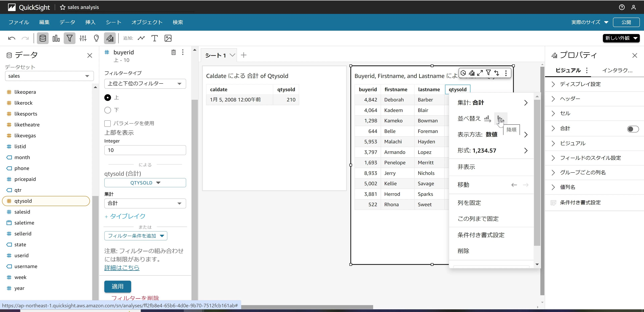Select the 上 radio button

point(108,98)
